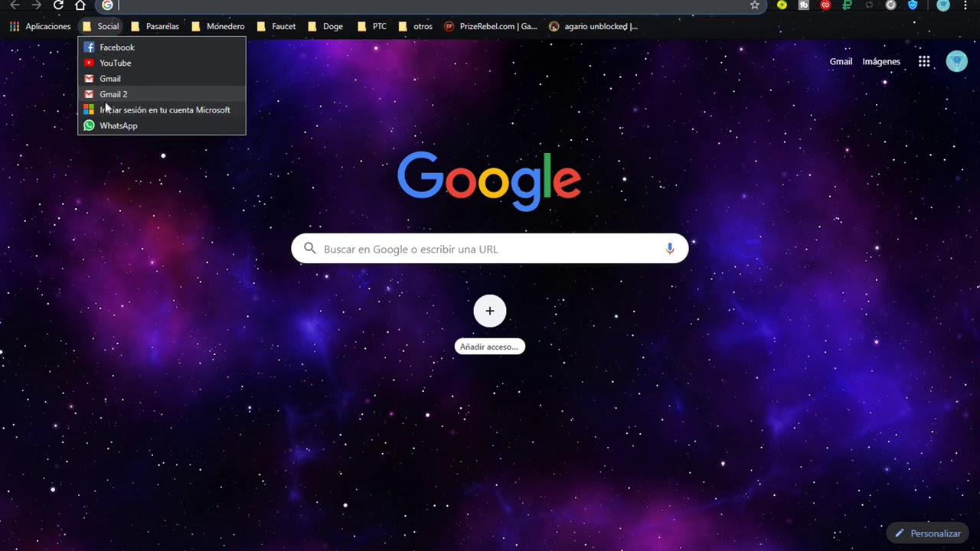Open the Aplicaciones apps shortcut
This screenshot has width=980, height=551.
coord(40,26)
